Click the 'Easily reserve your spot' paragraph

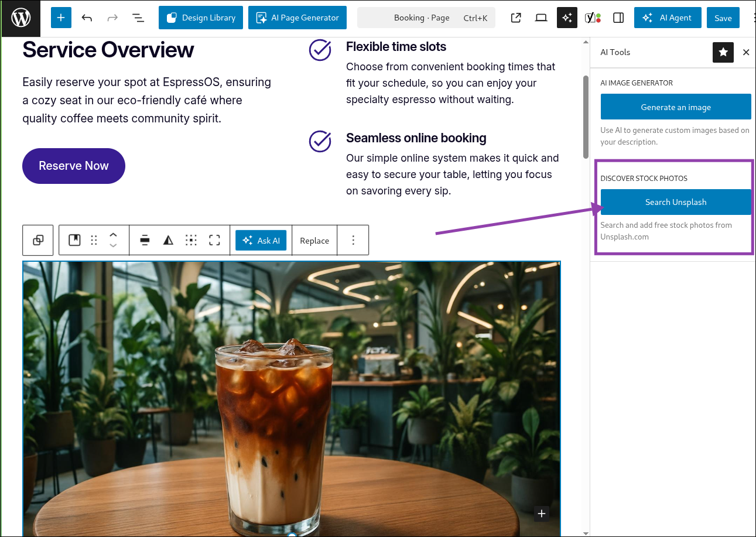147,100
